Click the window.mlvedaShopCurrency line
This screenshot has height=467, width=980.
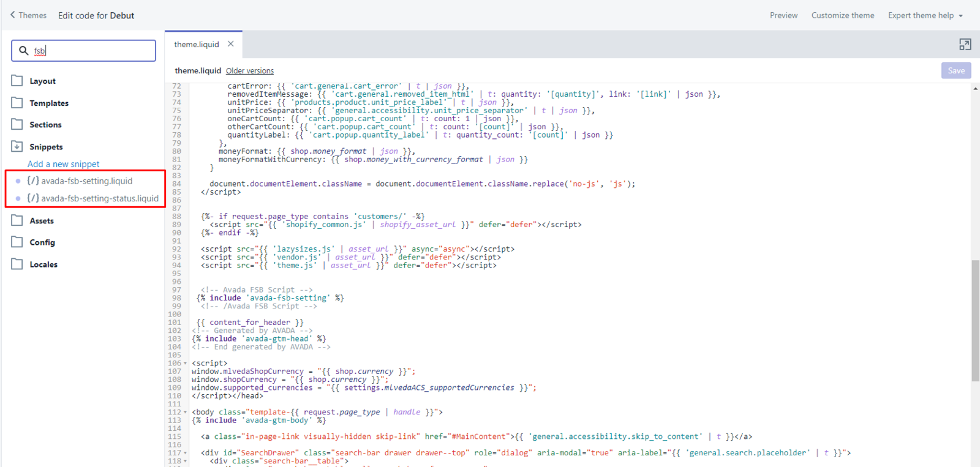coord(304,372)
